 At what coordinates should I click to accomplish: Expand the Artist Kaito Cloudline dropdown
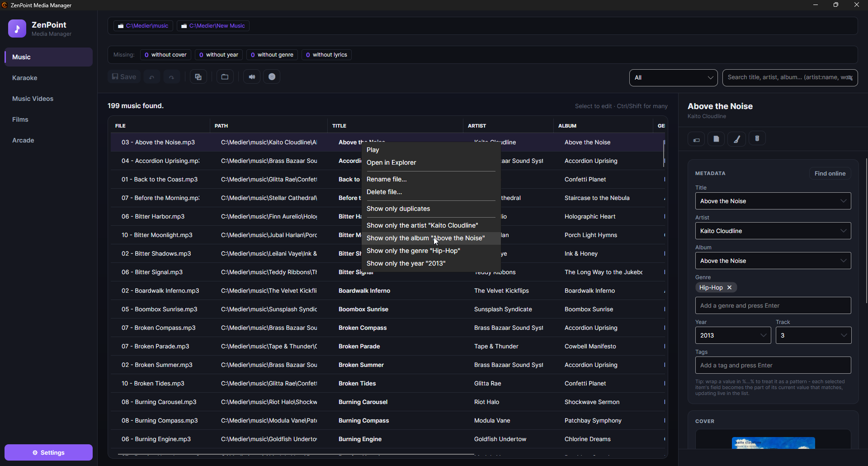tap(844, 231)
